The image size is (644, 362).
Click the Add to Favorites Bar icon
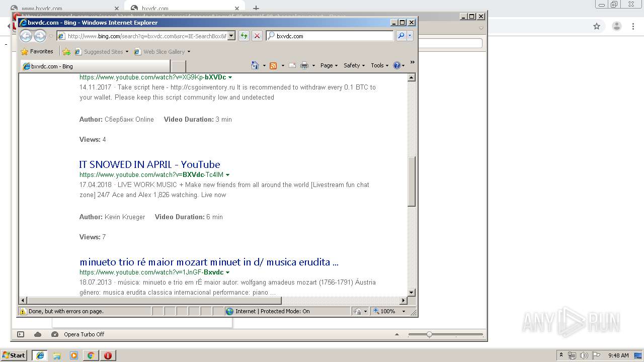click(x=66, y=51)
